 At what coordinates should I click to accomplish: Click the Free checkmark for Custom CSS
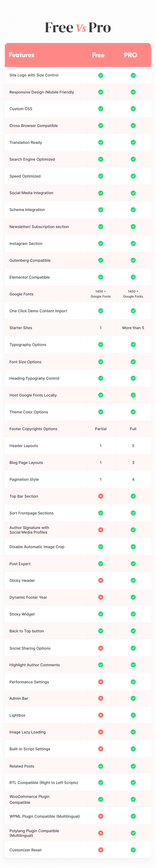click(101, 109)
